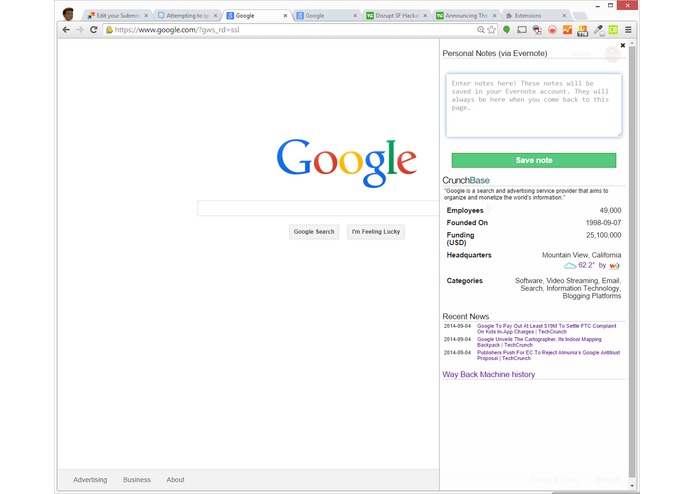The height and width of the screenshot is (494, 695).
Task: Click the Categories list text
Action: tap(568, 288)
